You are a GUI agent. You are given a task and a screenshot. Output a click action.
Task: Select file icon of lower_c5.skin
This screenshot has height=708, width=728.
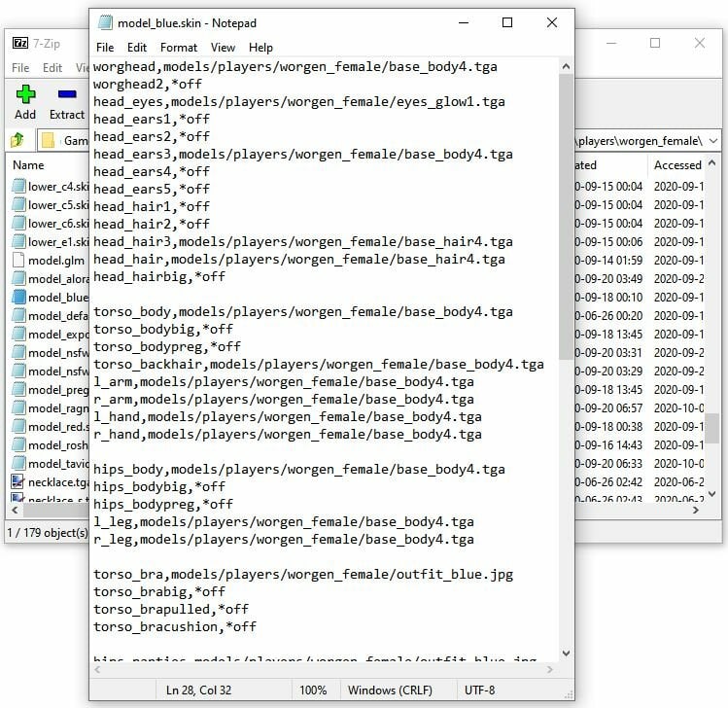[x=18, y=204]
